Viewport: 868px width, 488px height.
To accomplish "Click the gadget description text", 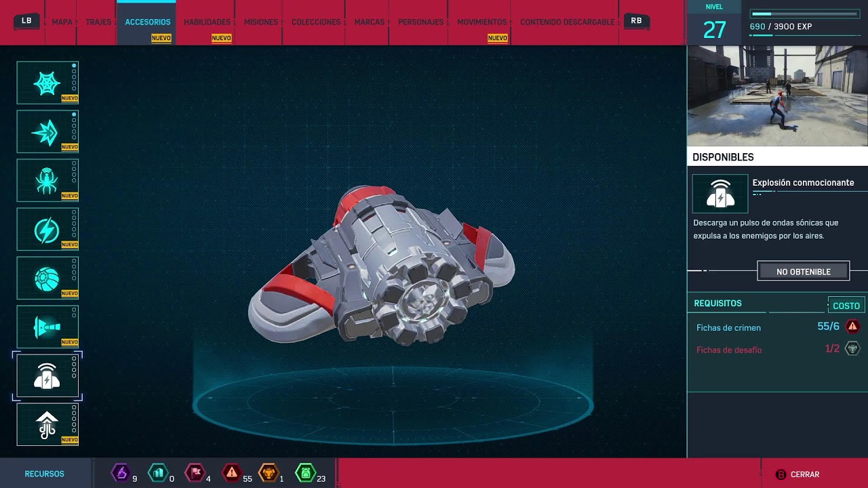I will click(x=766, y=229).
